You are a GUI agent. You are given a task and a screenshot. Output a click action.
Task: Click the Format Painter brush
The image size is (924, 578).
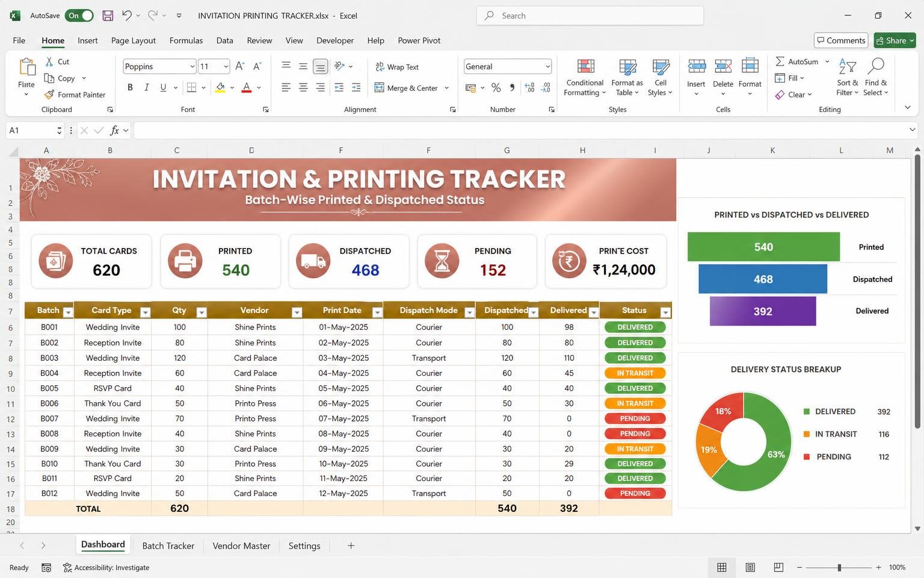coord(49,95)
